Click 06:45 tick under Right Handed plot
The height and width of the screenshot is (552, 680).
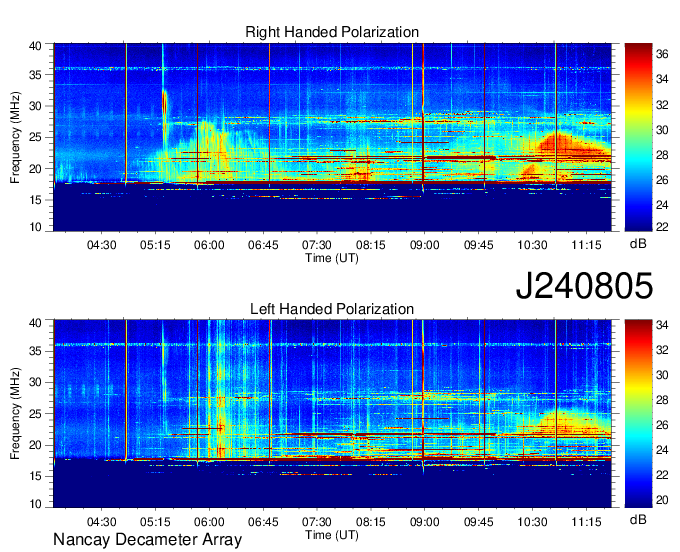click(263, 245)
